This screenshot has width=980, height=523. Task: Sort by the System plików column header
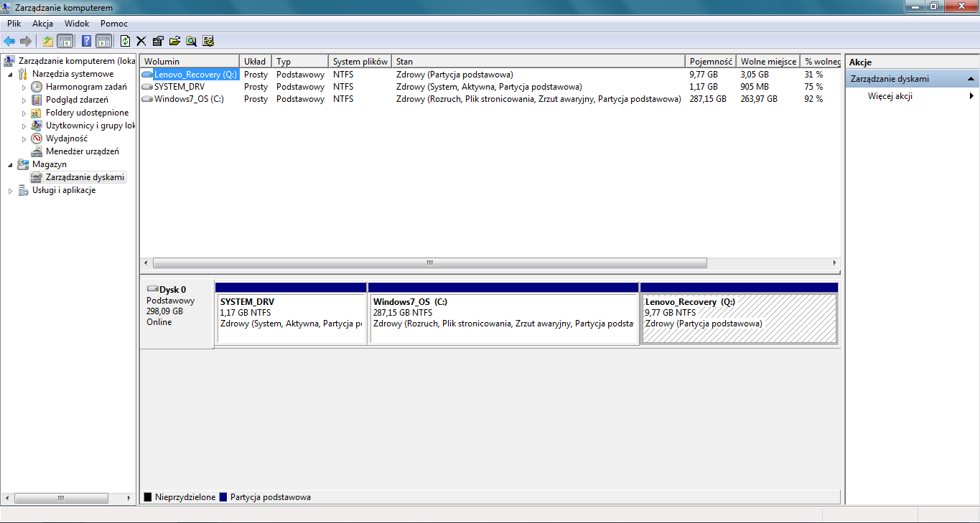pyautogui.click(x=360, y=62)
